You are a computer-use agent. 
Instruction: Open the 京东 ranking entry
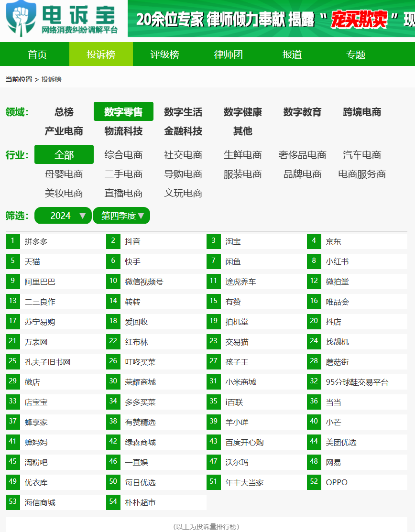tap(334, 242)
